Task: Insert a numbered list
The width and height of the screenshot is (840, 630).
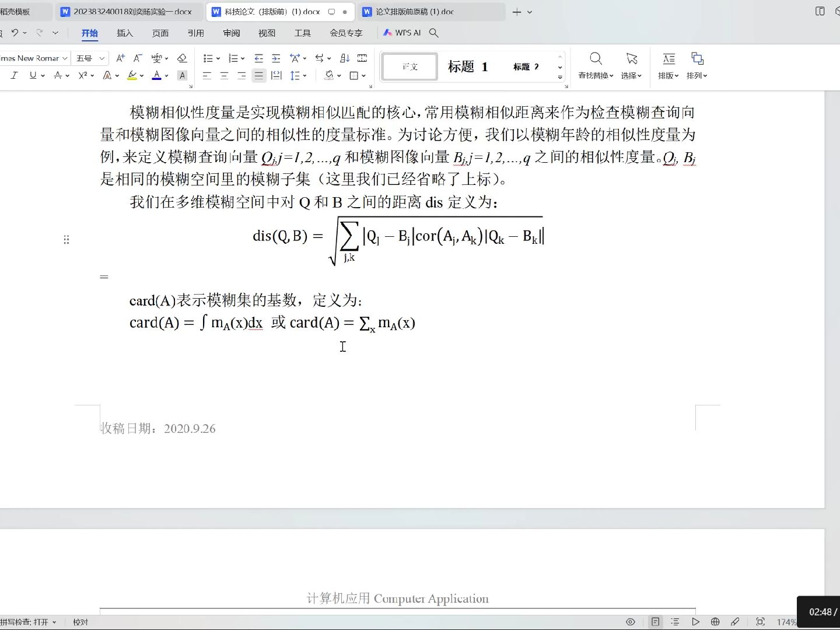Action: (x=233, y=58)
